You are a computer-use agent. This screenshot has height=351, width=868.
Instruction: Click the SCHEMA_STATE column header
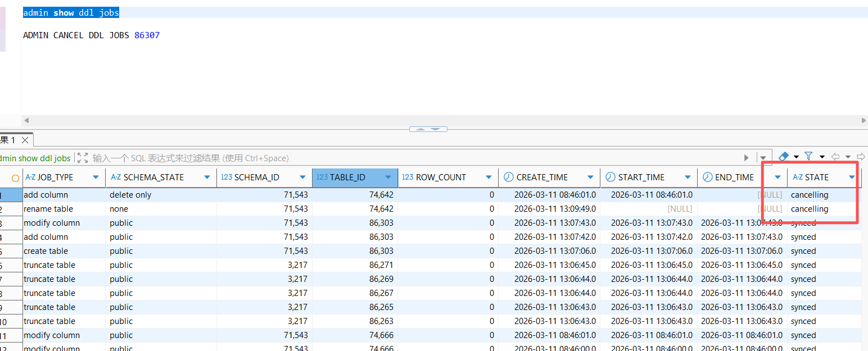[153, 177]
